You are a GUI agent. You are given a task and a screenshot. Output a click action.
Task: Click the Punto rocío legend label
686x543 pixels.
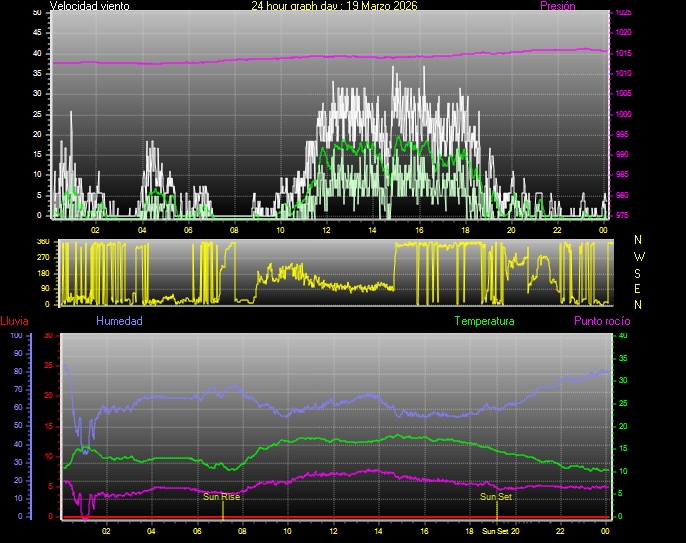click(x=601, y=321)
